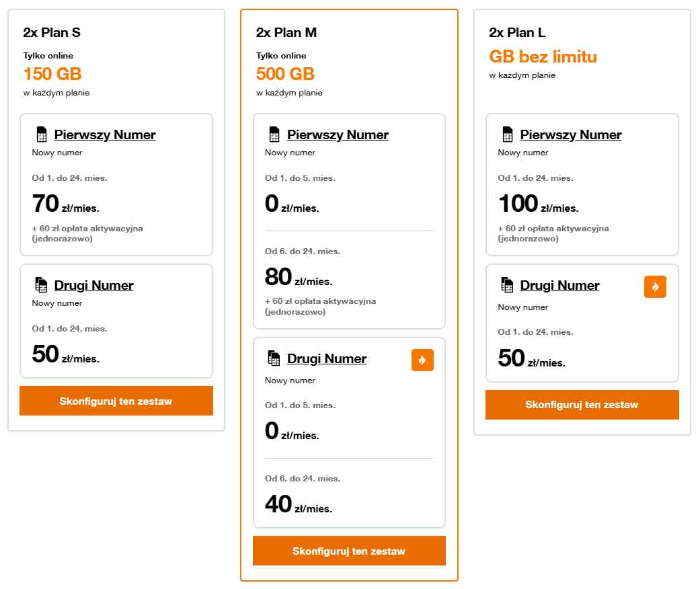Click Skonfiguruj ten zestaw for Plan M
This screenshot has height=589, width=700.
click(349, 551)
